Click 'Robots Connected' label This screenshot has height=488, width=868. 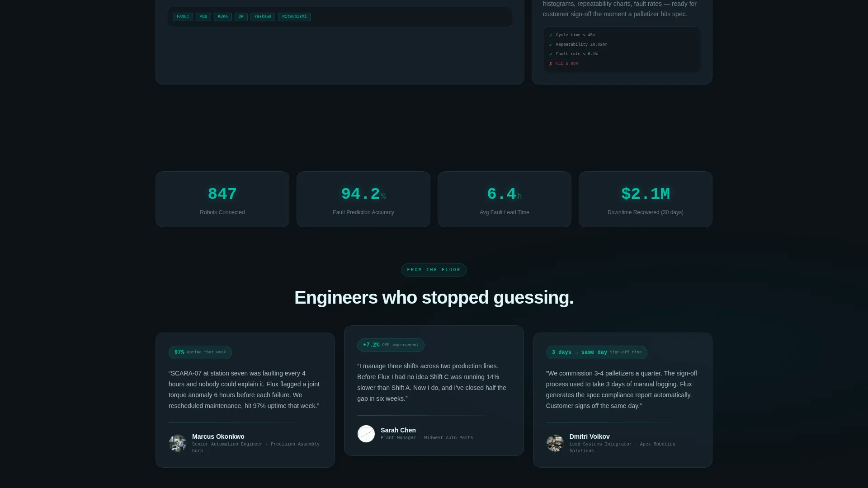(x=222, y=212)
